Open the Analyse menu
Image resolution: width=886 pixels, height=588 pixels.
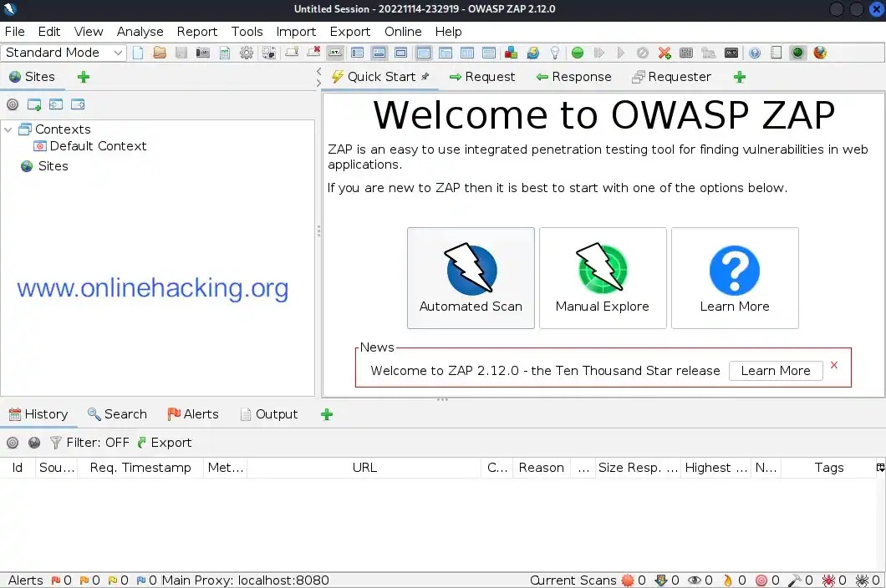140,32
